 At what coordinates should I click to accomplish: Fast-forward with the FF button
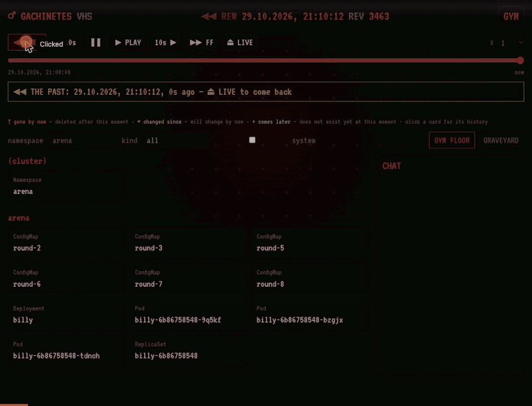[202, 43]
